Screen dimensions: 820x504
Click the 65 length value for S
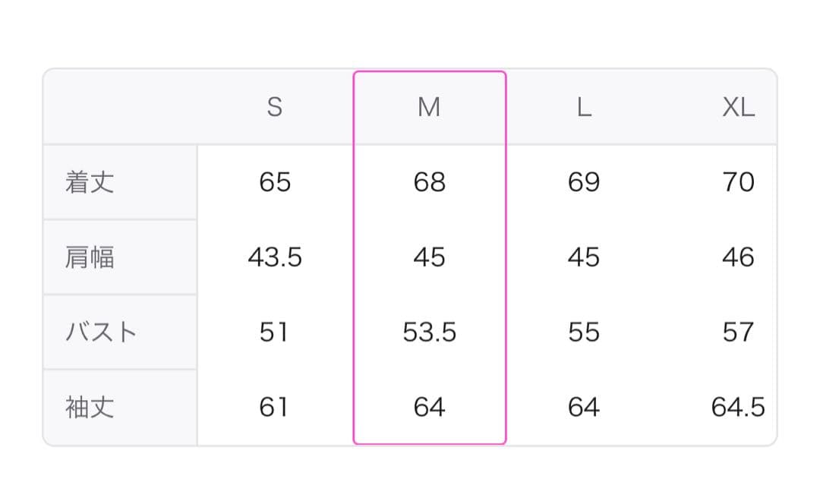275,182
